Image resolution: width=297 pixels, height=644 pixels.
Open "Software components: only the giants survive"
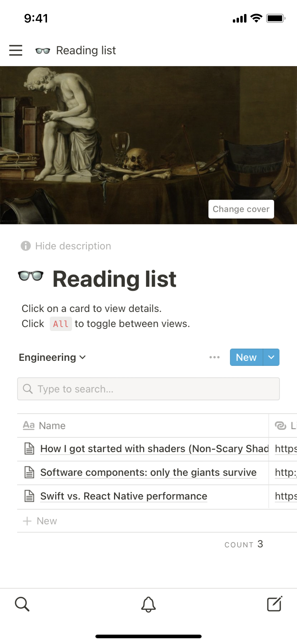tap(148, 472)
